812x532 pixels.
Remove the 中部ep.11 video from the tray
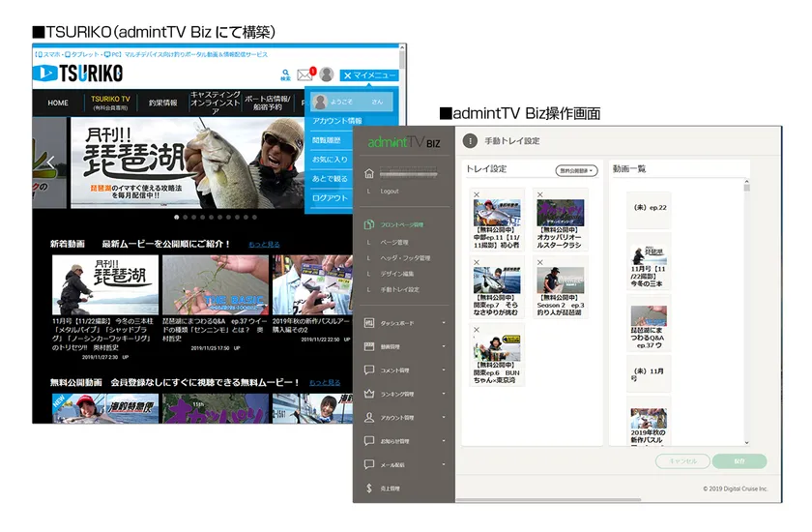coord(477,194)
